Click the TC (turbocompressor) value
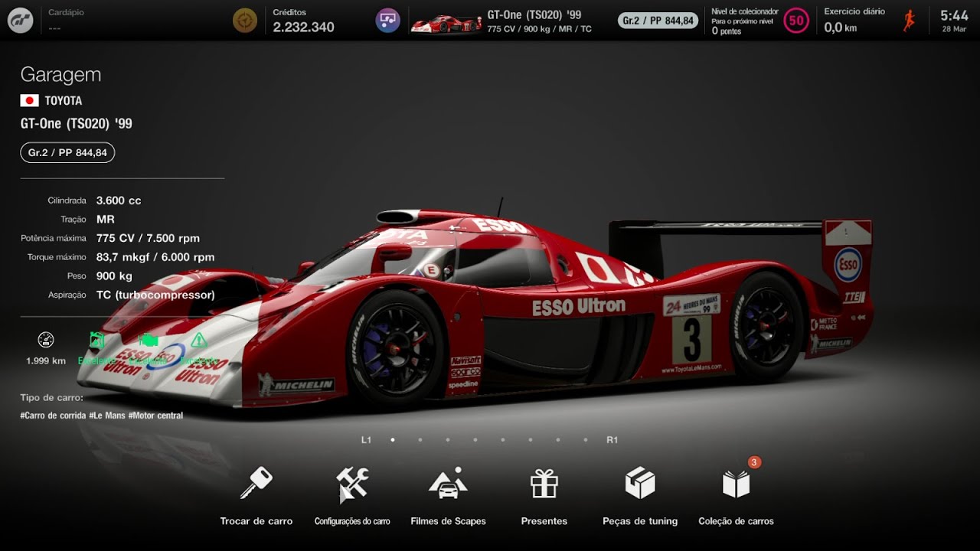980x551 pixels. (155, 295)
